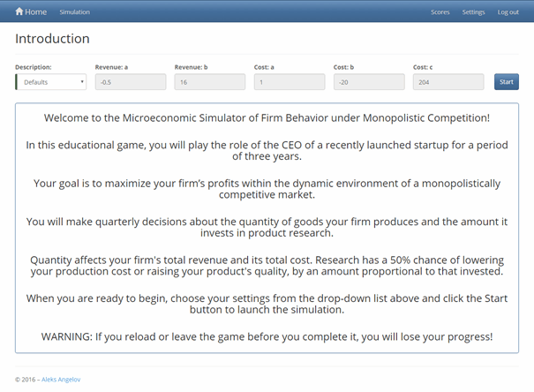Viewport: 534px width, 392px height.
Task: Click the Cost b field showing -20
Action: click(x=369, y=82)
